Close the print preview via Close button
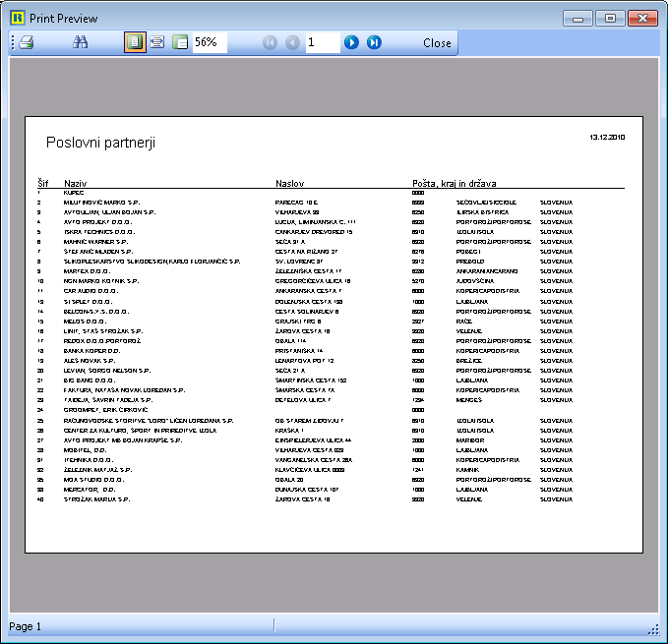668x644 pixels. 437,43
